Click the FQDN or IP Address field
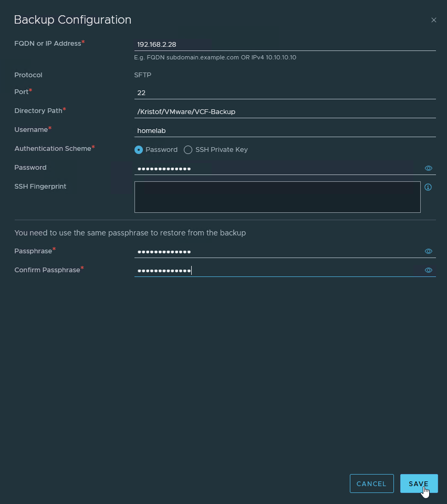 click(285, 45)
